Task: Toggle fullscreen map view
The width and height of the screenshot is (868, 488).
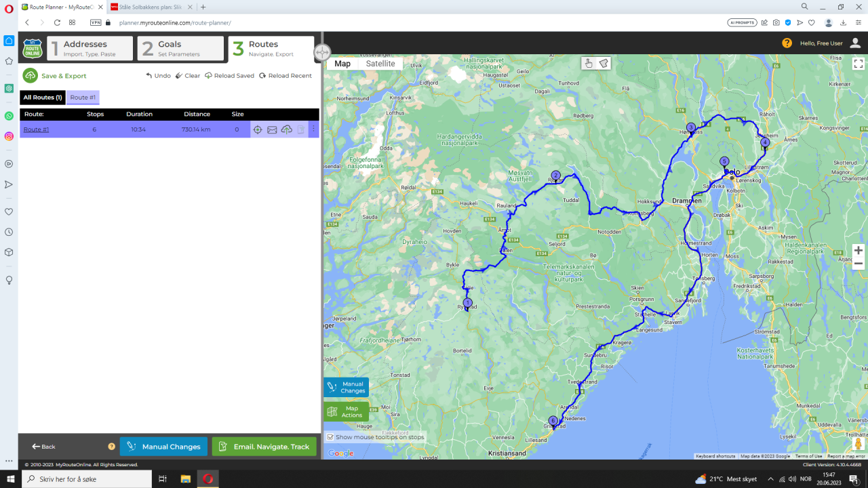Action: coord(858,64)
